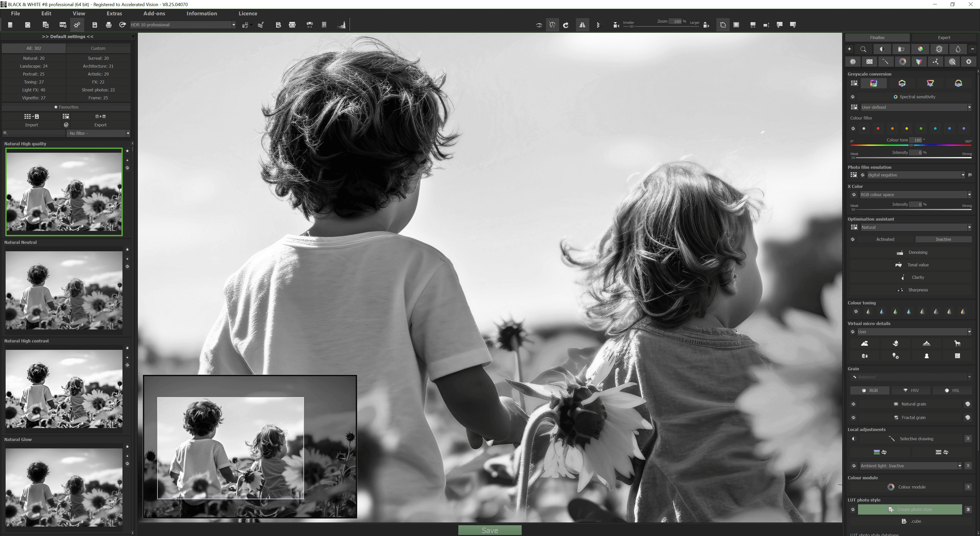The image size is (980, 536).
Task: Click the Save button
Action: [490, 530]
